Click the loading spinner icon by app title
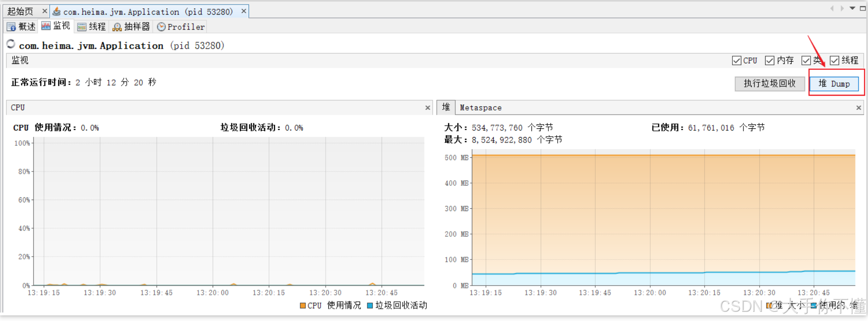 coord(11,44)
